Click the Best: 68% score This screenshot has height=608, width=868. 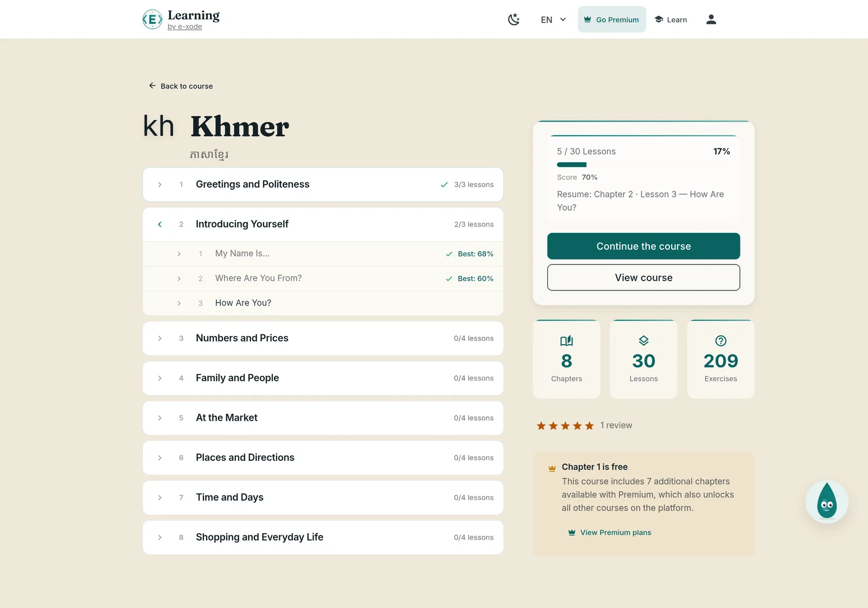point(476,254)
